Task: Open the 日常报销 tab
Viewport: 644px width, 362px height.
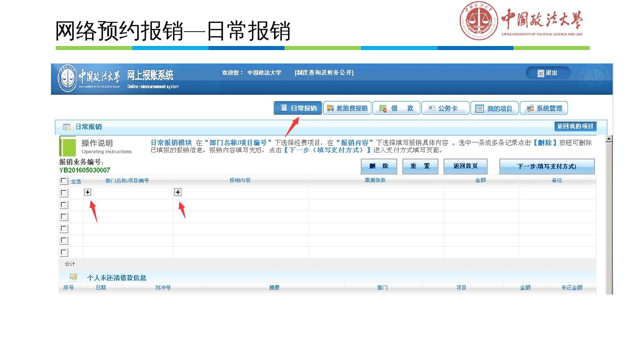Action: coord(298,108)
